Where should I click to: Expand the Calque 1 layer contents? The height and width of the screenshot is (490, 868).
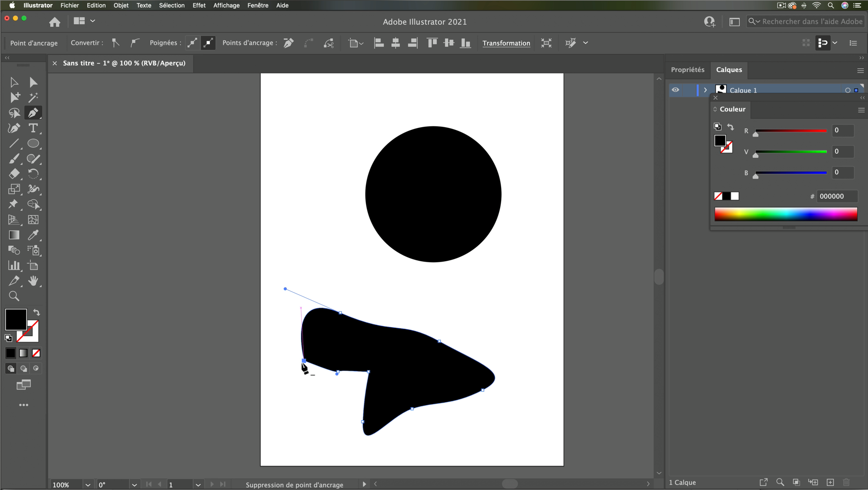(x=705, y=89)
